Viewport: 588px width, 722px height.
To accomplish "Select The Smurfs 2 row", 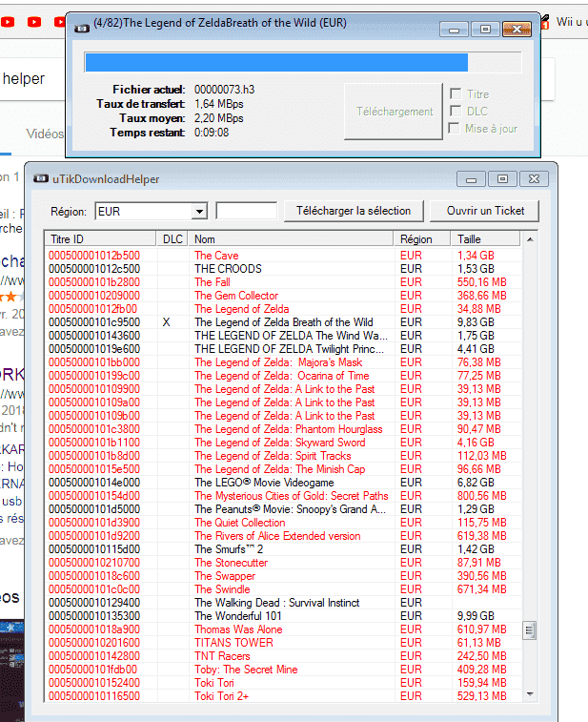I will [x=283, y=548].
